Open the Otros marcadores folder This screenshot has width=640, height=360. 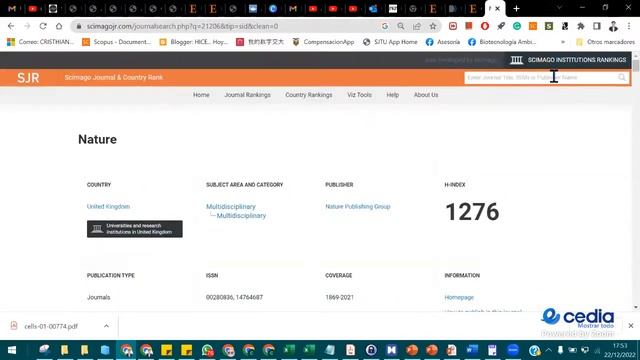point(605,42)
